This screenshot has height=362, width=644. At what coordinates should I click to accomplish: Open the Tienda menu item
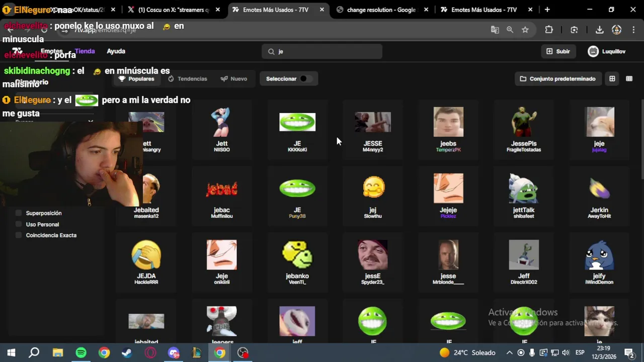[x=85, y=51]
